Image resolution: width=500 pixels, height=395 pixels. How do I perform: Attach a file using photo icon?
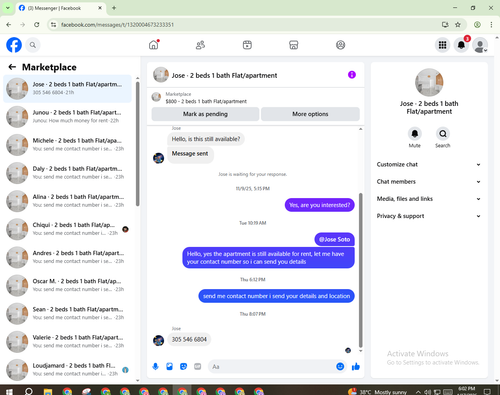pos(169,367)
